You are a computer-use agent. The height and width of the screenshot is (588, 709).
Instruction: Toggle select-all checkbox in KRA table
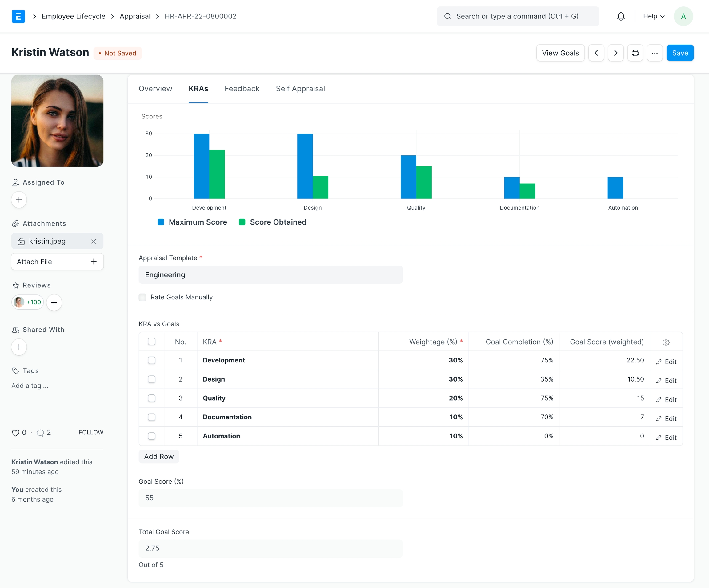(x=152, y=342)
